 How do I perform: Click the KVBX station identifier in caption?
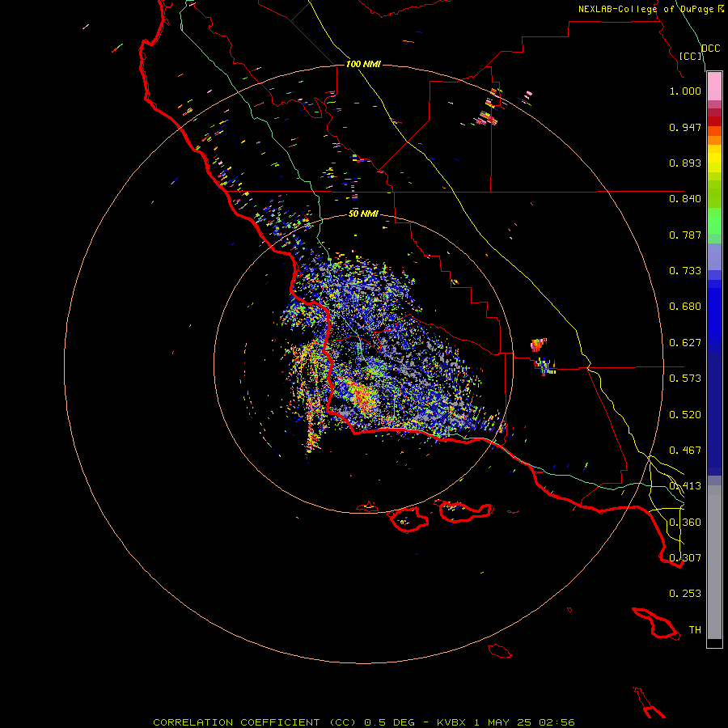click(451, 722)
